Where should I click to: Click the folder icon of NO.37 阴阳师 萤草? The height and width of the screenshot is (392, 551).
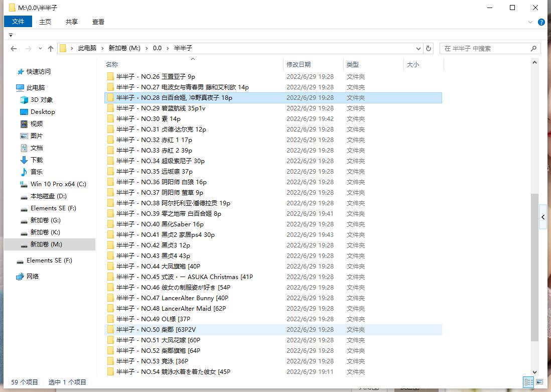[110, 193]
